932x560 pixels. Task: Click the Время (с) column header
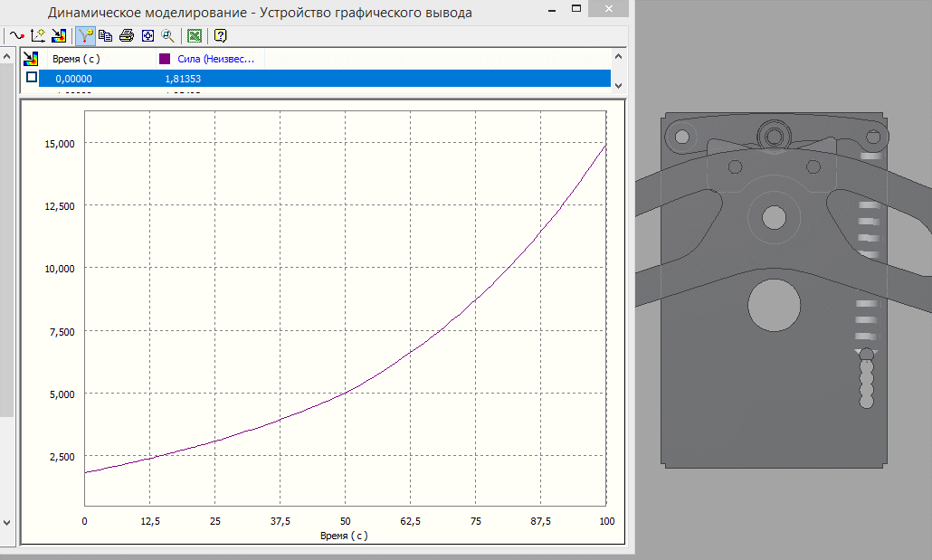pos(76,59)
